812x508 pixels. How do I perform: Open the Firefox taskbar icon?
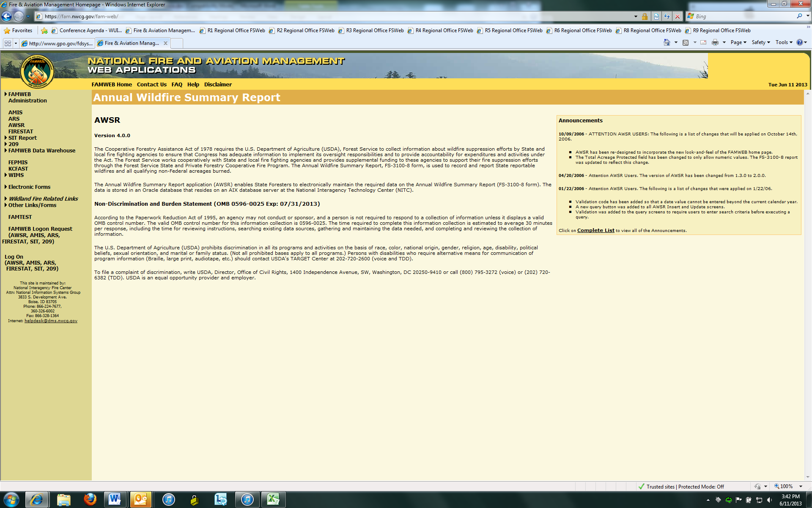coord(90,500)
